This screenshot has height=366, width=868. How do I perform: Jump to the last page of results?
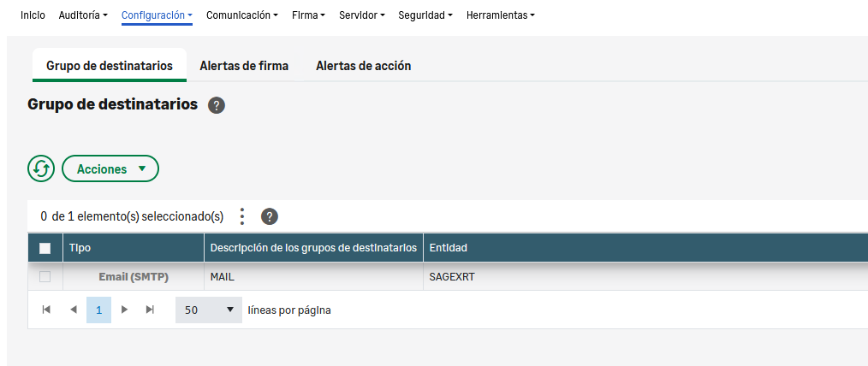pos(151,310)
